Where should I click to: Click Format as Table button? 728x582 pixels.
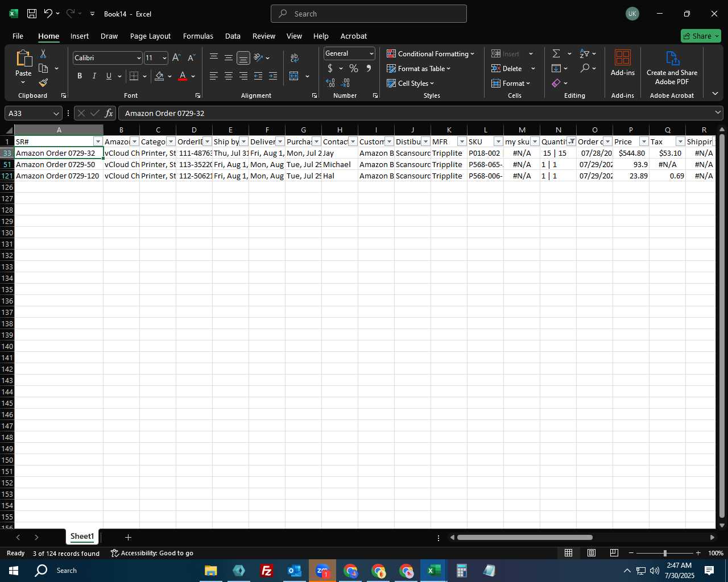419,68
